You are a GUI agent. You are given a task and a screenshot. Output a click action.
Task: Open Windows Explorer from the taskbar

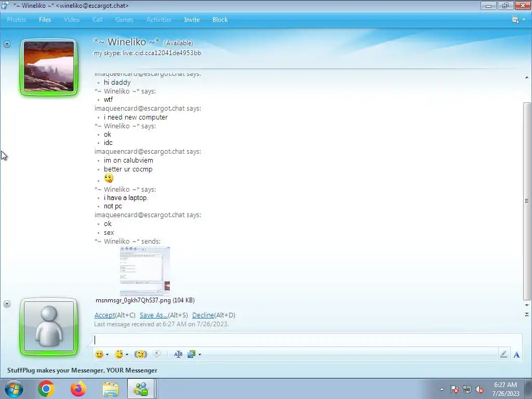click(x=111, y=389)
